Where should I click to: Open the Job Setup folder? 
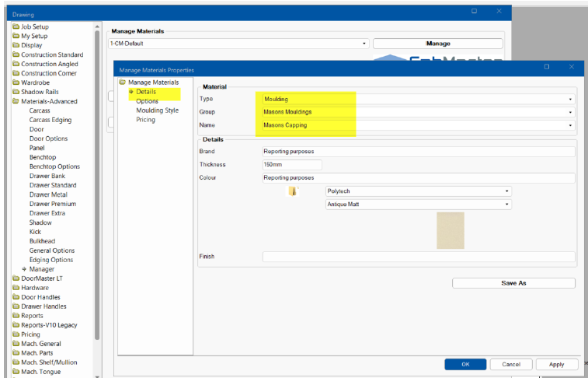click(30, 26)
